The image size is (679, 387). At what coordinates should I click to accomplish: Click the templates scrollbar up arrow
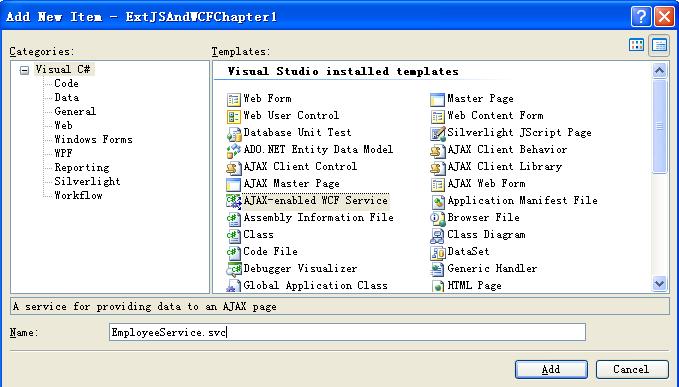pyautogui.click(x=659, y=71)
